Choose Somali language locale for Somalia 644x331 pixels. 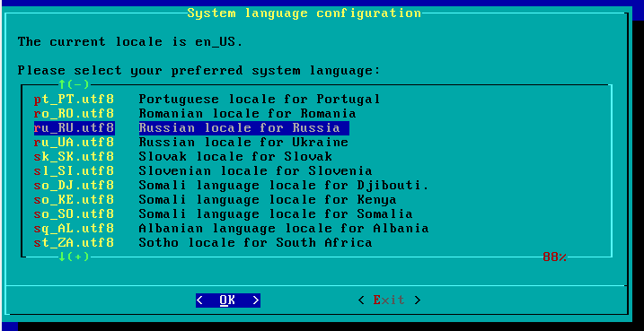coord(276,214)
